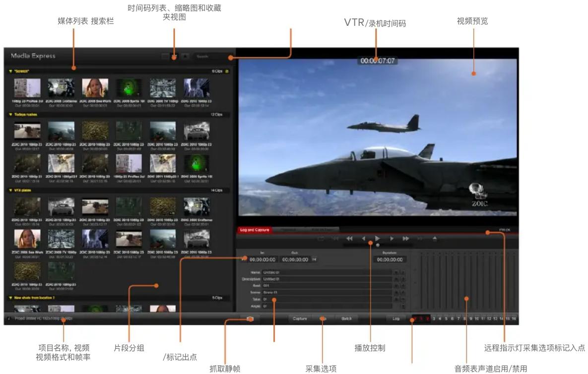Click the Capture button

click(300, 319)
